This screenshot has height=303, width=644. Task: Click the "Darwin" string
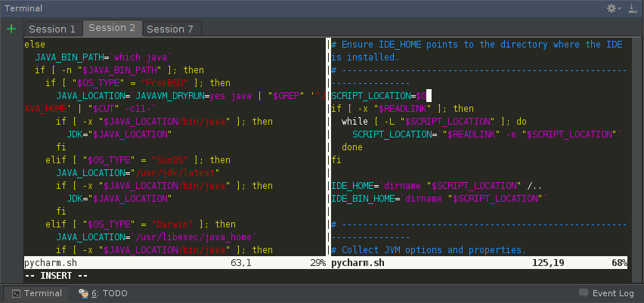(x=172, y=224)
